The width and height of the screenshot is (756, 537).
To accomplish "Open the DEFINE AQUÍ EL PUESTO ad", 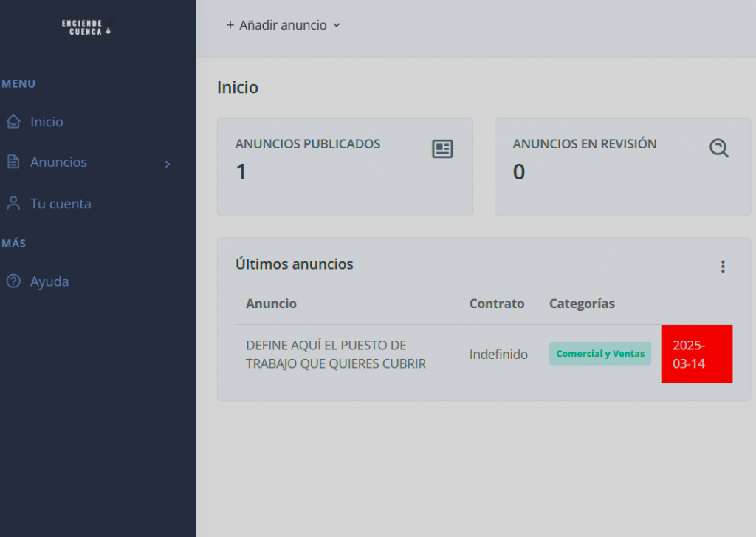I will click(x=336, y=355).
